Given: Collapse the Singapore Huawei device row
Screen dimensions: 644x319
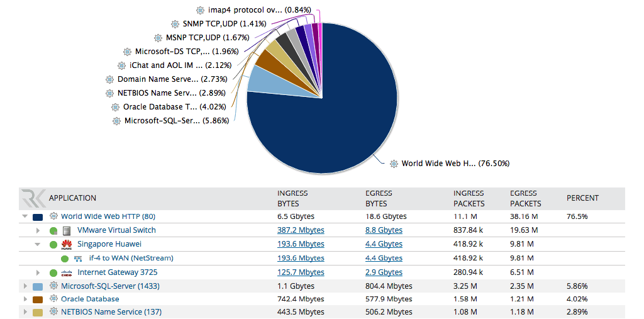Looking at the screenshot, I should pos(38,244).
